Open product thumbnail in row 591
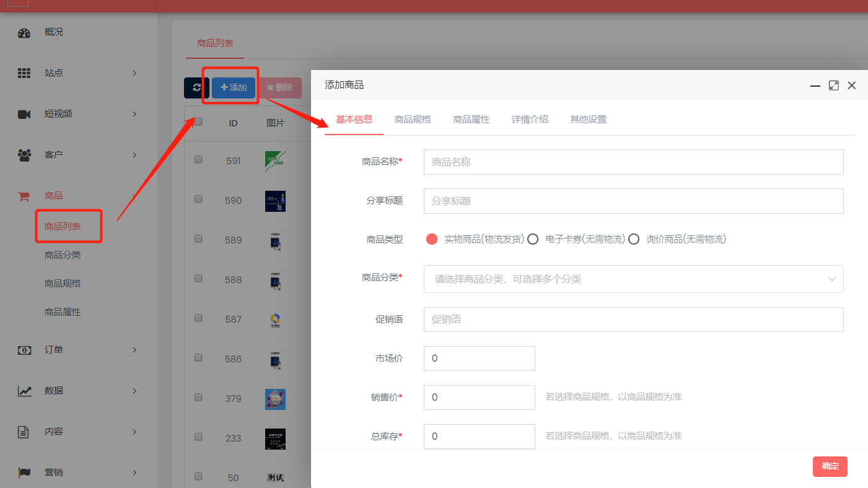868x488 pixels. pos(275,161)
